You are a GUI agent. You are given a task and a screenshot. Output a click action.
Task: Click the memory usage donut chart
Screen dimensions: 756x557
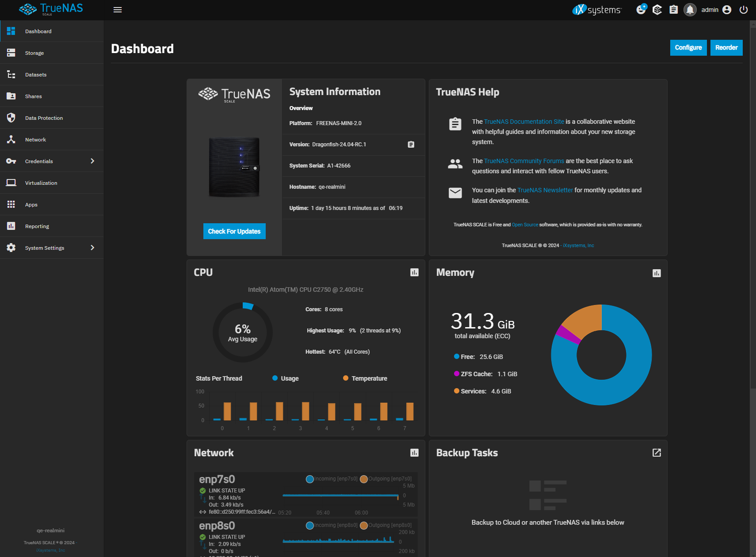coord(601,355)
